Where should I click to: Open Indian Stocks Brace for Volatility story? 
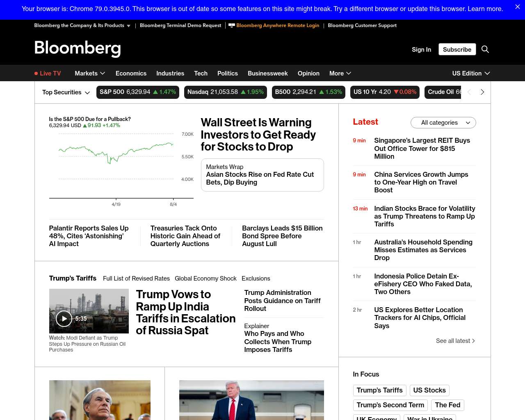(x=425, y=216)
